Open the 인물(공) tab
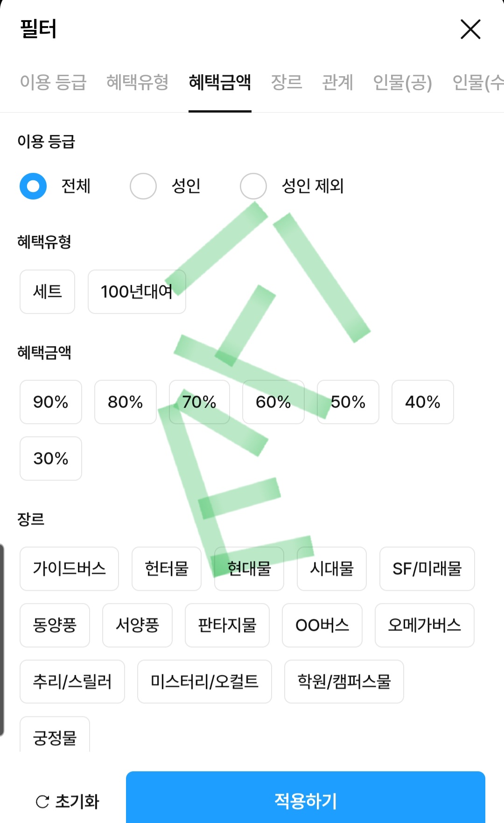The image size is (504, 823). (x=402, y=82)
